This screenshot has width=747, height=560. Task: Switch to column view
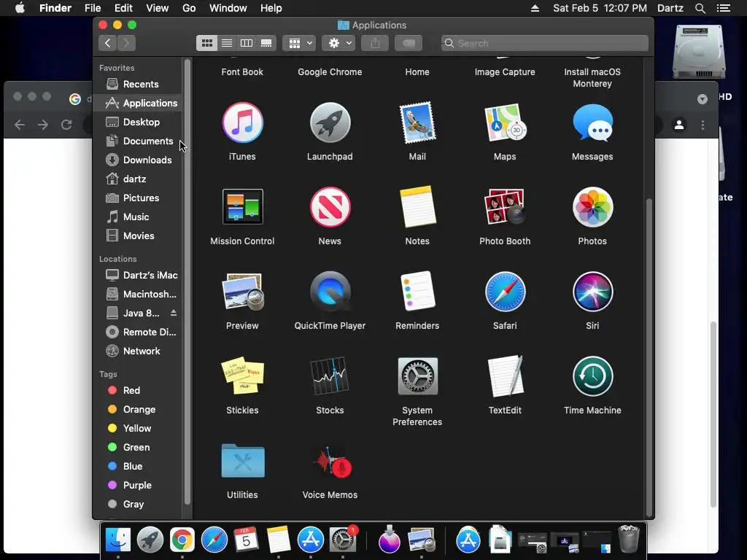247,43
